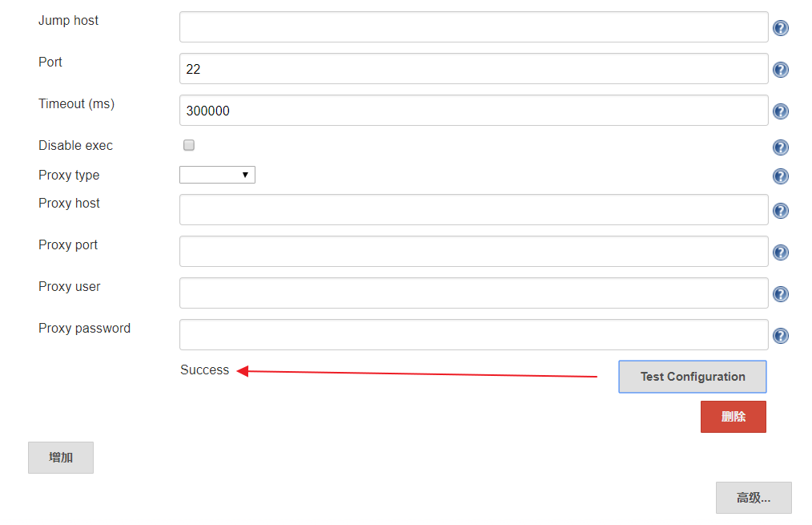
Task: Focus the Jump host input field
Action: click(473, 27)
